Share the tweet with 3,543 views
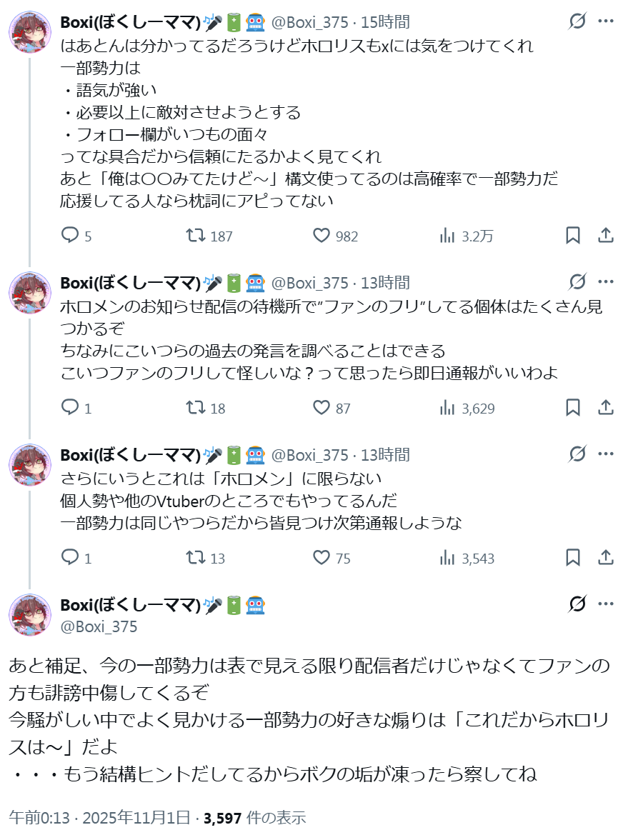623x840 pixels. 605,558
